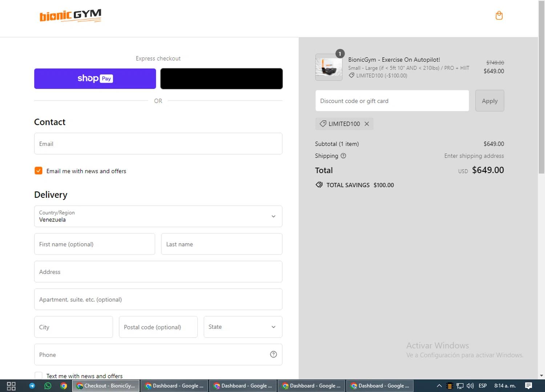The height and width of the screenshot is (392, 545).
Task: Show hidden system tray icons
Action: pos(439,386)
